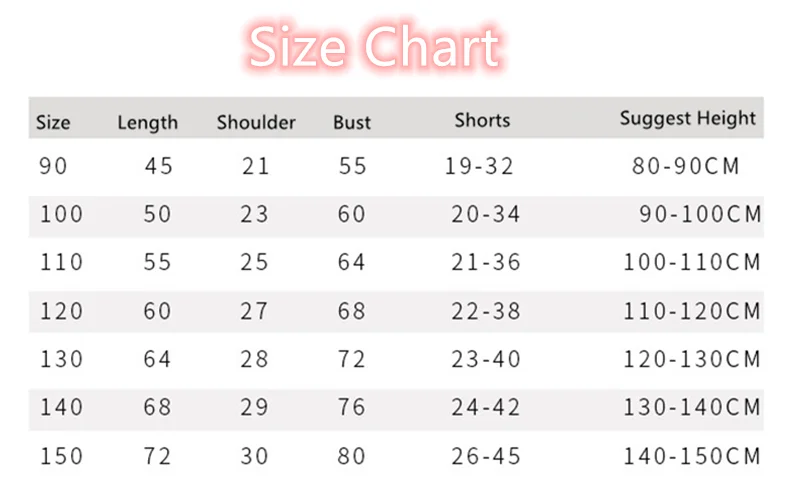
Task: Select size 140 row label
Action: coord(61,407)
